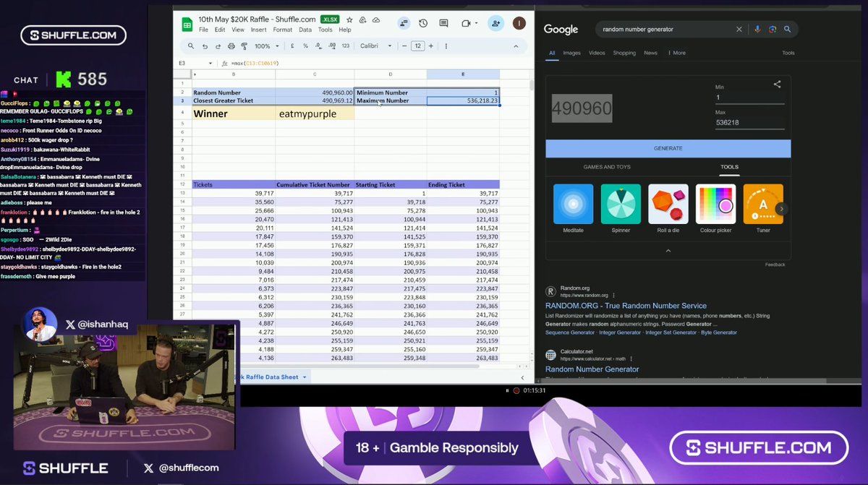Click the search menus magnifier in Sheets toolbar
The image size is (868, 485).
coord(191,46)
